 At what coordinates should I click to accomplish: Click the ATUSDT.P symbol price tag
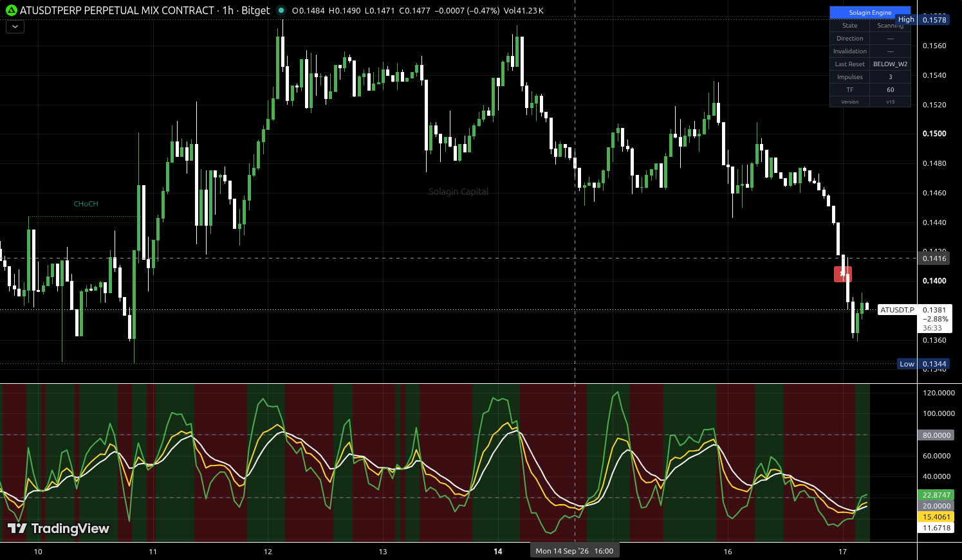click(897, 310)
